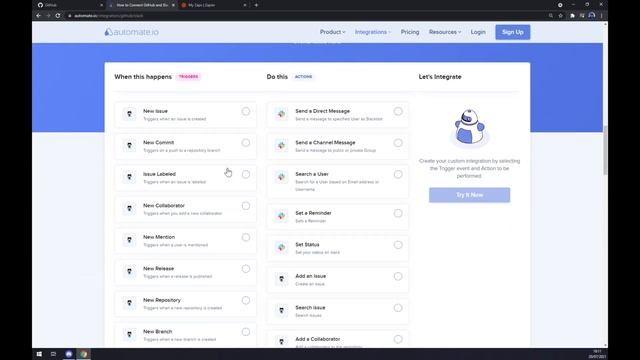
Task: Click the Sign Up button
Action: pyautogui.click(x=513, y=32)
